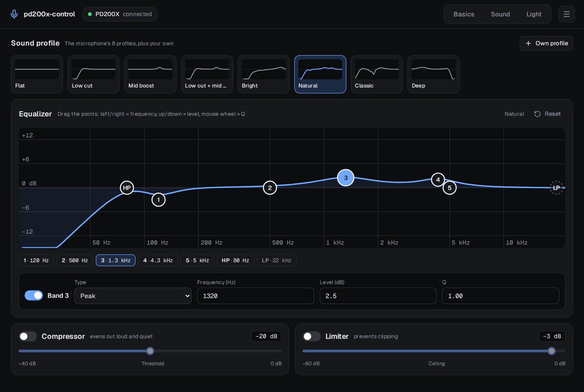Select highlighted EQ band node 3
This screenshot has width=584, height=392.
346,178
